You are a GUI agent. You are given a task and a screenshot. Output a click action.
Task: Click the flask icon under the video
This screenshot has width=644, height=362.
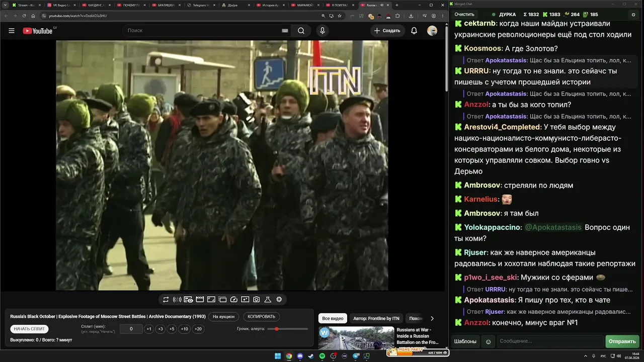pyautogui.click(x=268, y=300)
